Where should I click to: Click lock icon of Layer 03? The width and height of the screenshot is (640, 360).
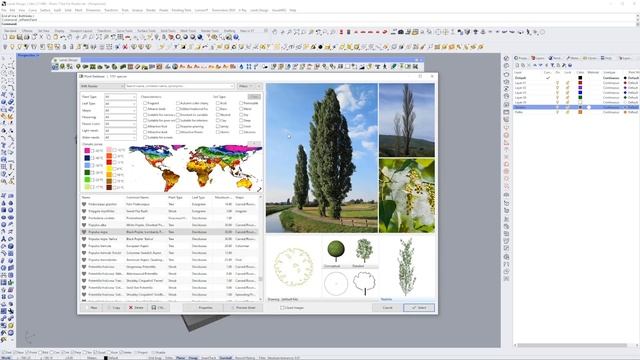[x=567, y=93]
